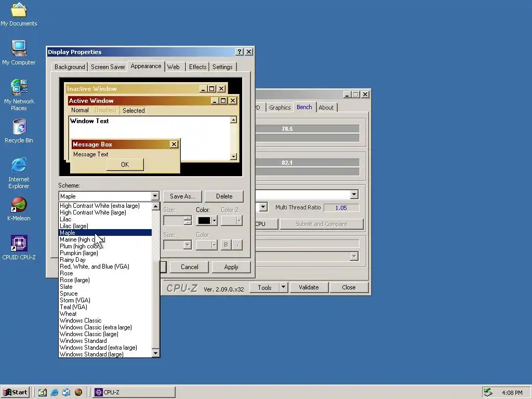Choose the Spruce scheme

[x=105, y=294]
